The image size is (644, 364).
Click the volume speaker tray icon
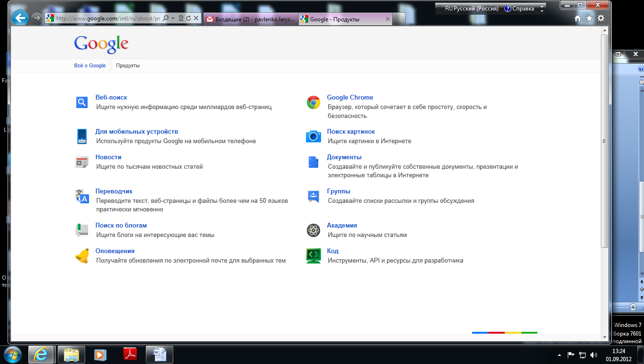pos(594,355)
